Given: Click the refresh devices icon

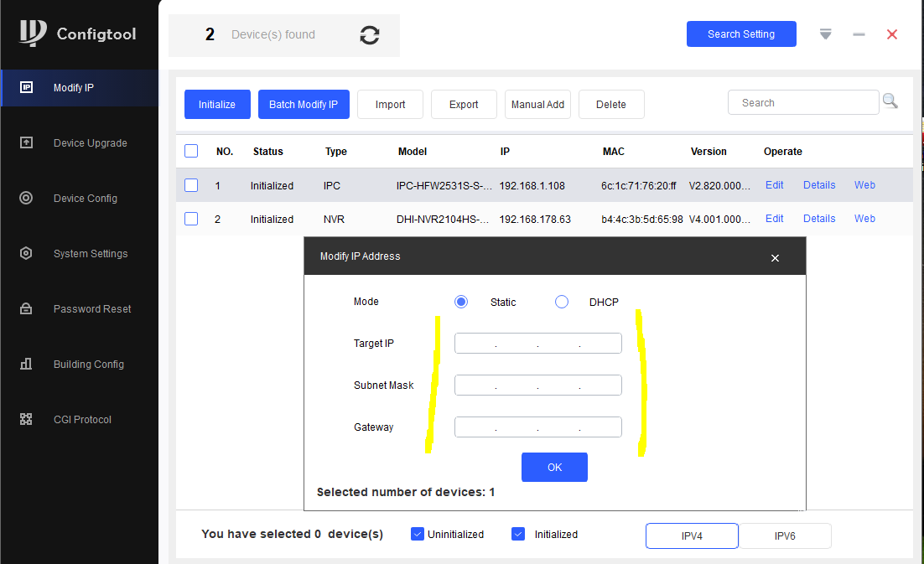Looking at the screenshot, I should [370, 35].
